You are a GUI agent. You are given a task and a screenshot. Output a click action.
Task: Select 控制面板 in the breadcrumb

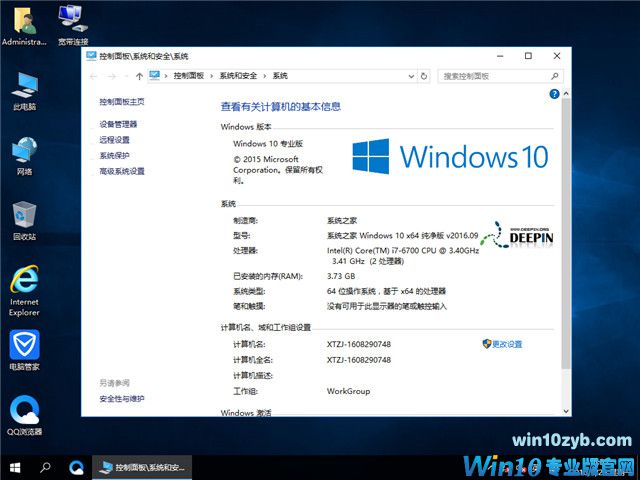pyautogui.click(x=189, y=76)
